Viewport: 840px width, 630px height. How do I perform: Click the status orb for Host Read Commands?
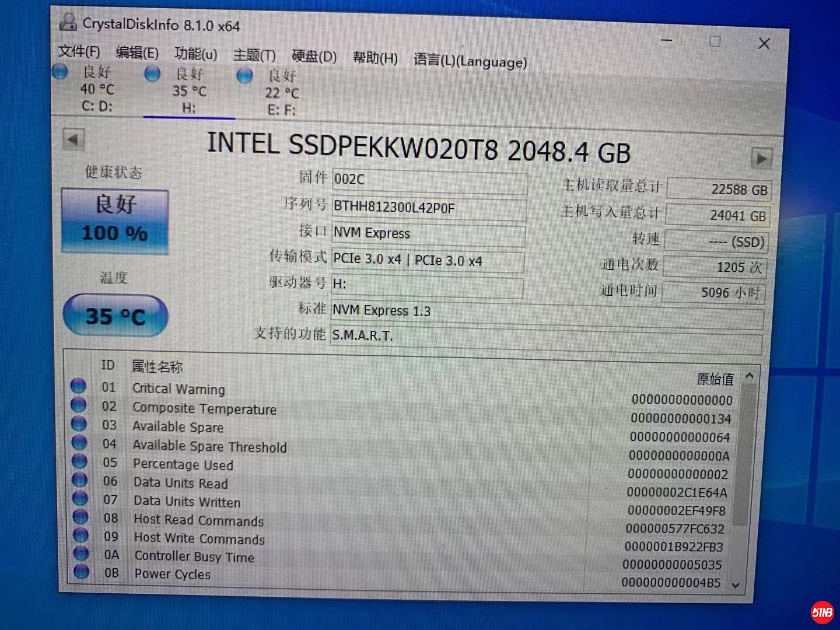(80, 517)
